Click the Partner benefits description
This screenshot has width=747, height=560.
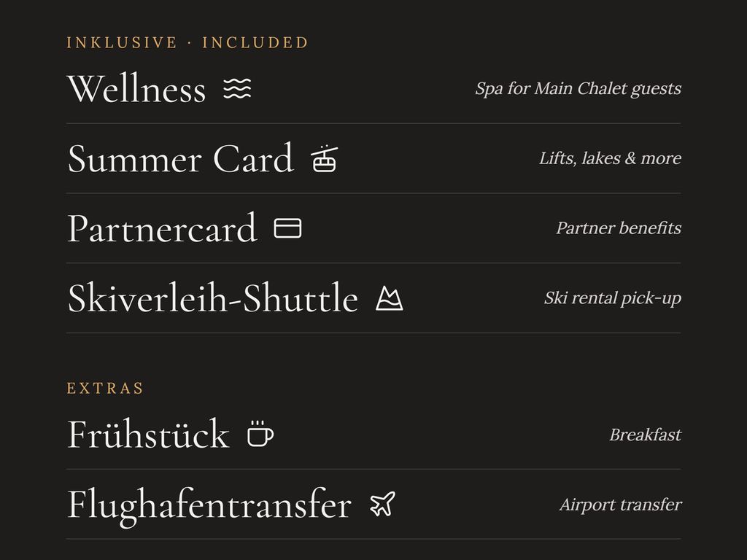click(619, 228)
